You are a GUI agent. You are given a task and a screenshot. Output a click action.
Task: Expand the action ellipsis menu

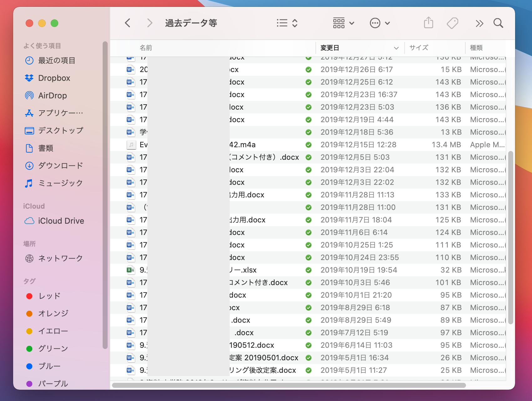(380, 23)
